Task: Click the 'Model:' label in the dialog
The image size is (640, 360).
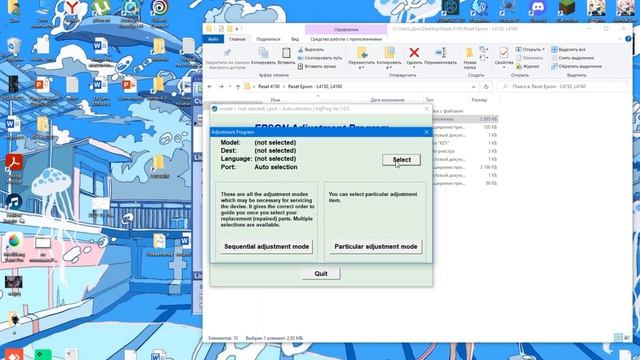Action: pyautogui.click(x=231, y=142)
